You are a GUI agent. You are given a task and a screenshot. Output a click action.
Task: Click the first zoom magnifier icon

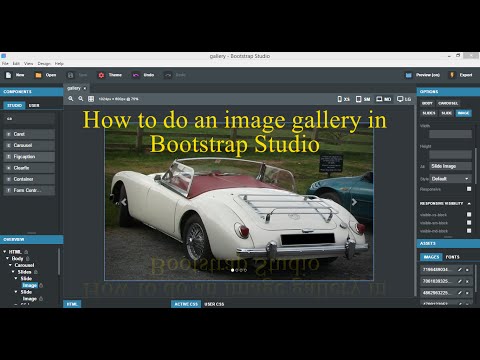coord(71,99)
